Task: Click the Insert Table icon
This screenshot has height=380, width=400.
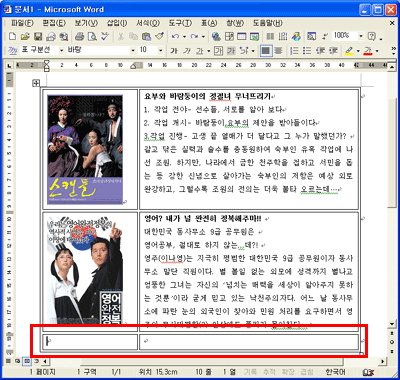Action: 242,36
